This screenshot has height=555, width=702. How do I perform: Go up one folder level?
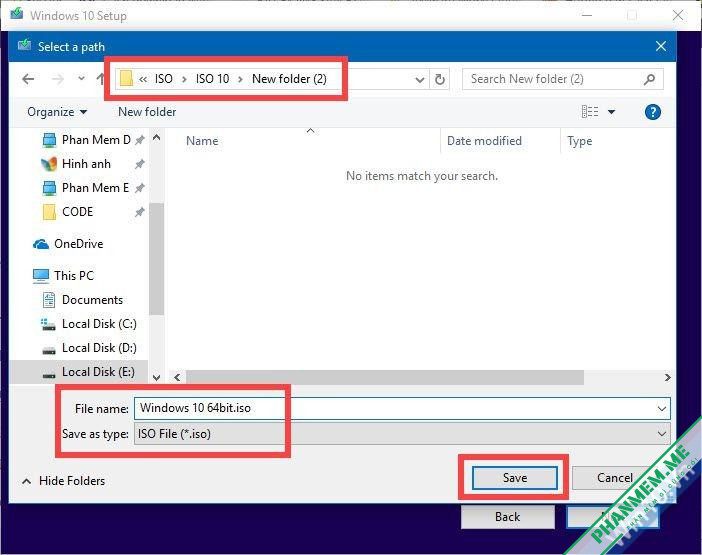[100, 79]
